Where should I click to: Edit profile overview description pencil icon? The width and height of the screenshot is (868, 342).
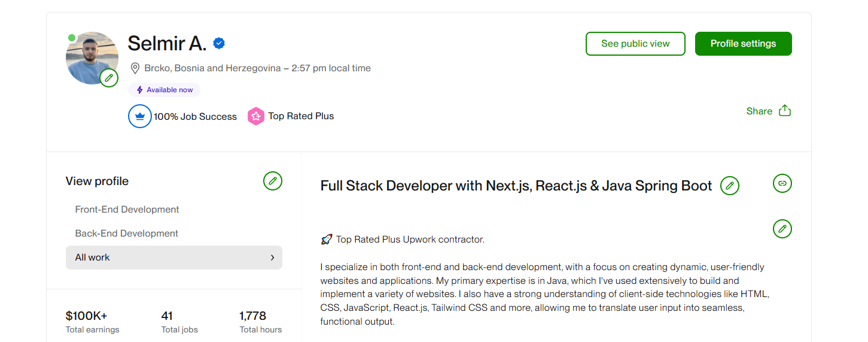pyautogui.click(x=782, y=229)
